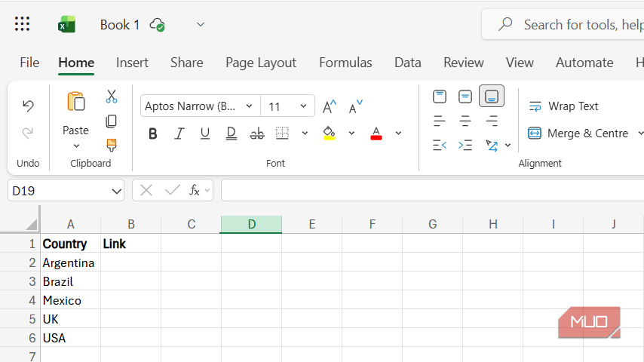Select the cell containing Argentina
This screenshot has width=644, height=362.
click(x=70, y=262)
